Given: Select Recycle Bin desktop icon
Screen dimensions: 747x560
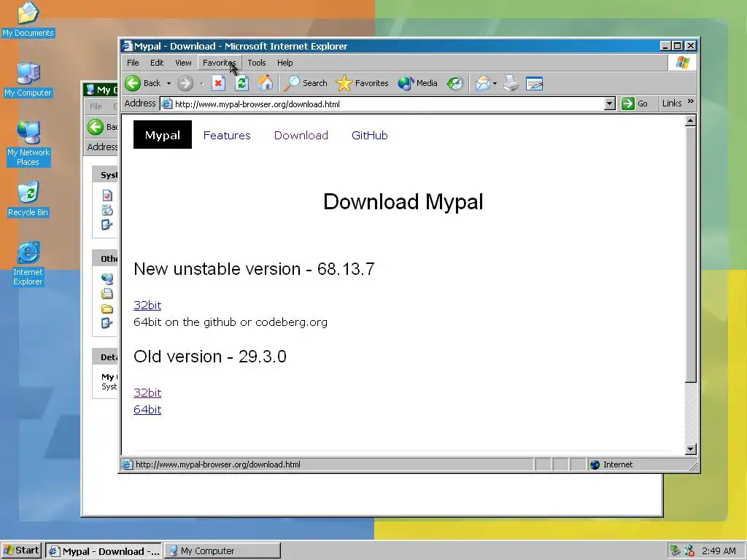Looking at the screenshot, I should 28,199.
